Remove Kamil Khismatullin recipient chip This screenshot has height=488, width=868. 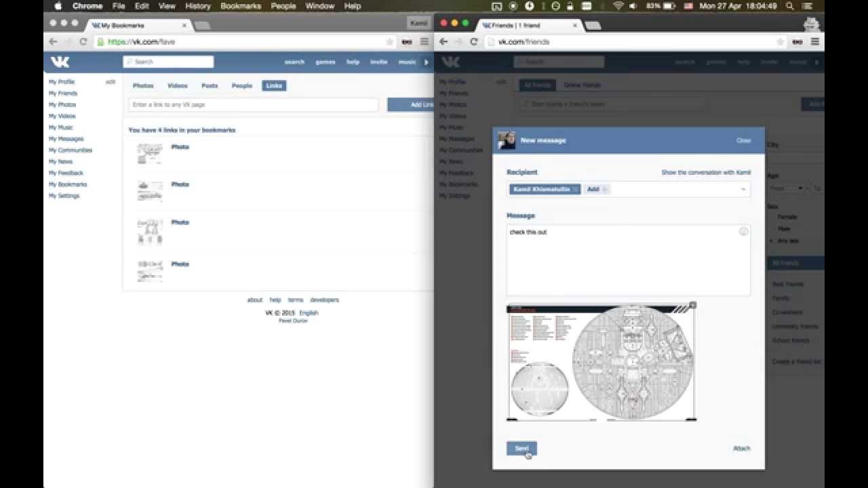(575, 189)
